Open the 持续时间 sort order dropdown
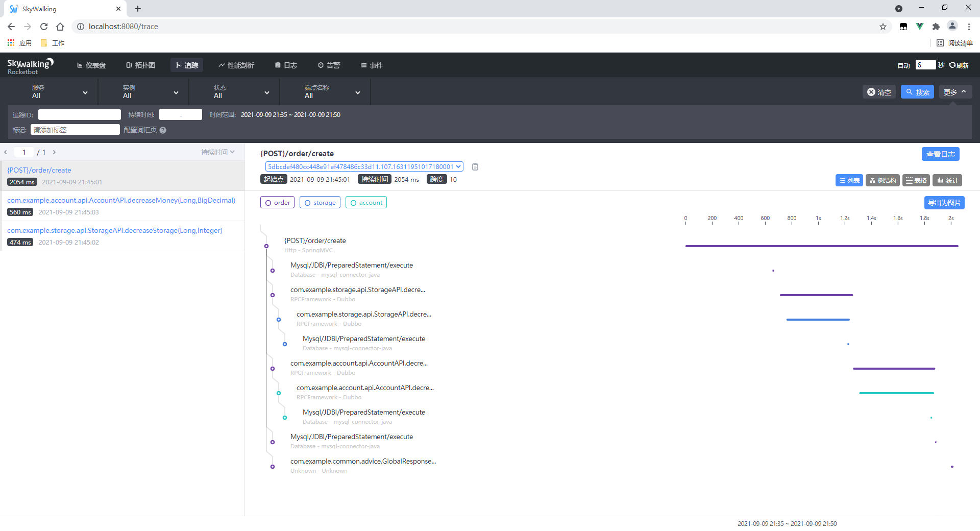The image size is (980, 531). (x=218, y=152)
